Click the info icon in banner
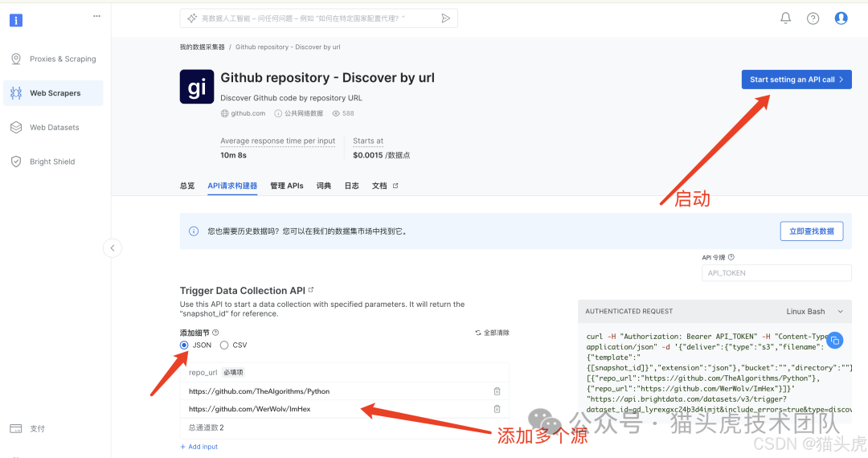 tap(194, 231)
